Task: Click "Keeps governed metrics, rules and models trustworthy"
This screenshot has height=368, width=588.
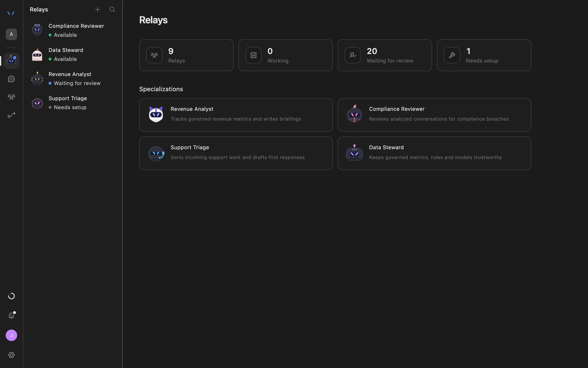Action: click(x=435, y=158)
